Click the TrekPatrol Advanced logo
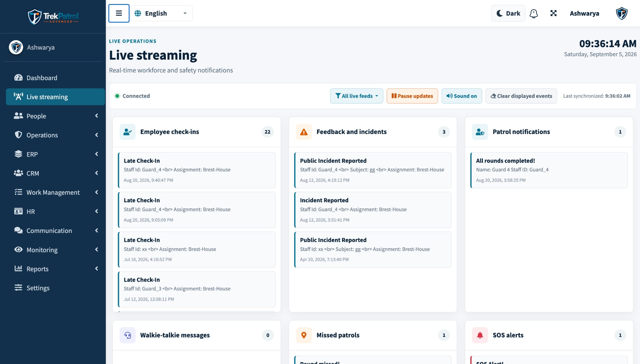 tap(53, 17)
